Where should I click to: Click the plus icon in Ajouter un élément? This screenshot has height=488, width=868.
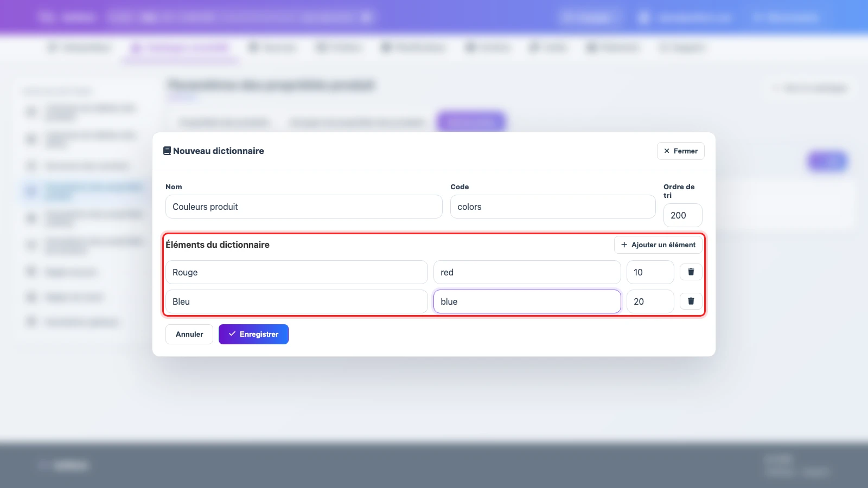point(624,245)
